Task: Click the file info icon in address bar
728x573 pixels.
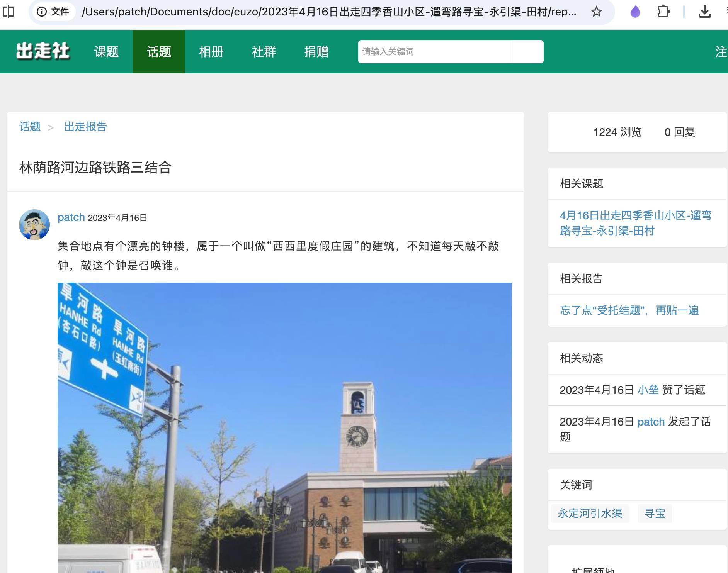Action: pos(42,12)
